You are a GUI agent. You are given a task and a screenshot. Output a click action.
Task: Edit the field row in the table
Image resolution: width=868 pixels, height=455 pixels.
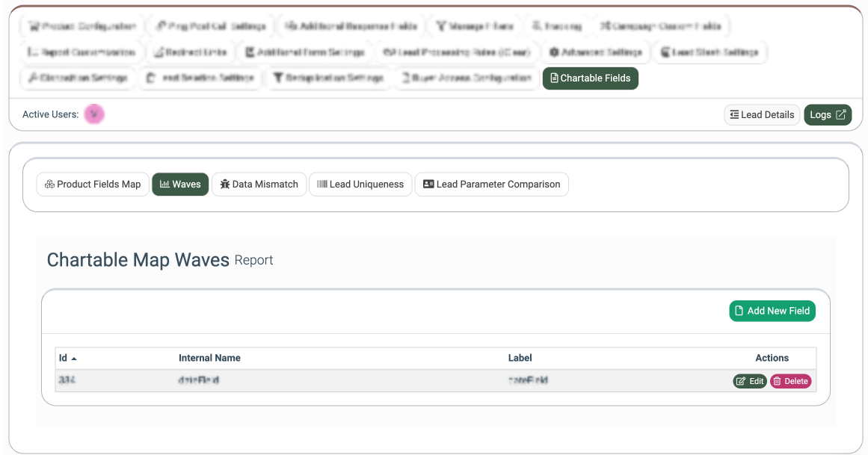[x=749, y=381]
